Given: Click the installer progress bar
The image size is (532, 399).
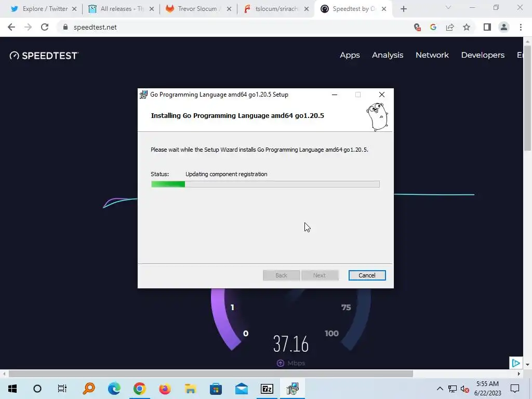Looking at the screenshot, I should tap(265, 184).
